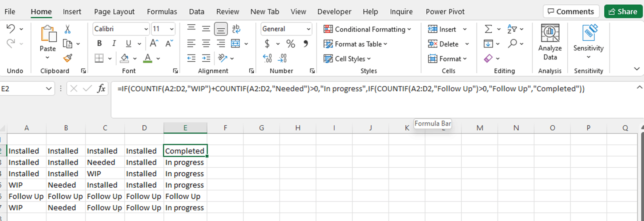Open Format as Table dropdown
The image size is (644, 221).
(x=355, y=44)
